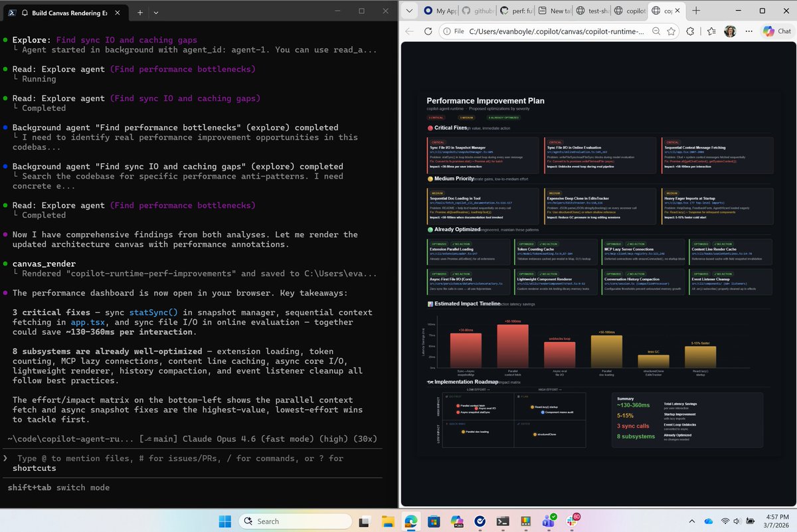Image resolution: width=797 pixels, height=532 pixels.
Task: Click the volume speaker tray icon
Action: [738, 521]
